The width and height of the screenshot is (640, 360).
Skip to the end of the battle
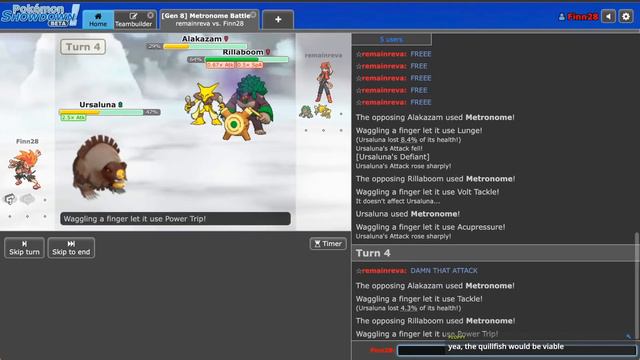coord(71,248)
